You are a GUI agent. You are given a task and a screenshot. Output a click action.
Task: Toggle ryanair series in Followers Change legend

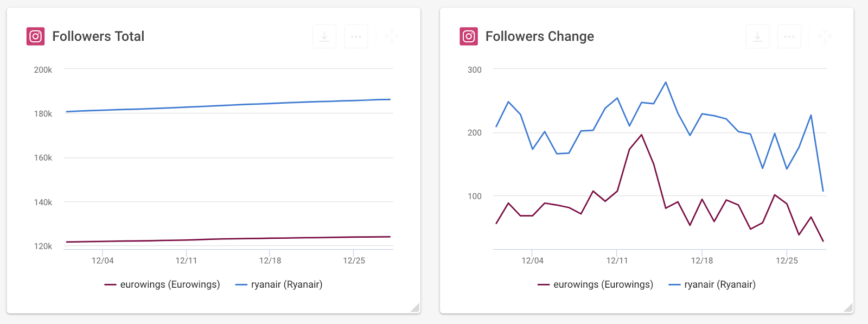[x=714, y=284]
